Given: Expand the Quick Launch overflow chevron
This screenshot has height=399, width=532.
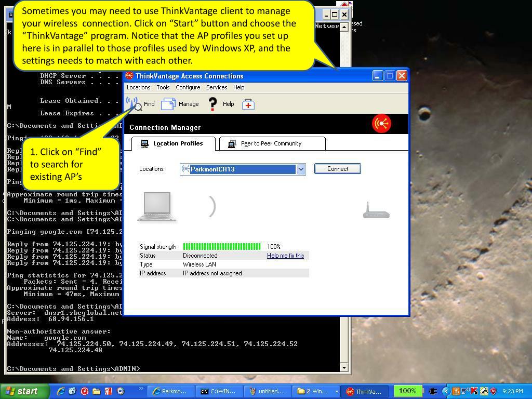Looking at the screenshot, I should tap(141, 389).
